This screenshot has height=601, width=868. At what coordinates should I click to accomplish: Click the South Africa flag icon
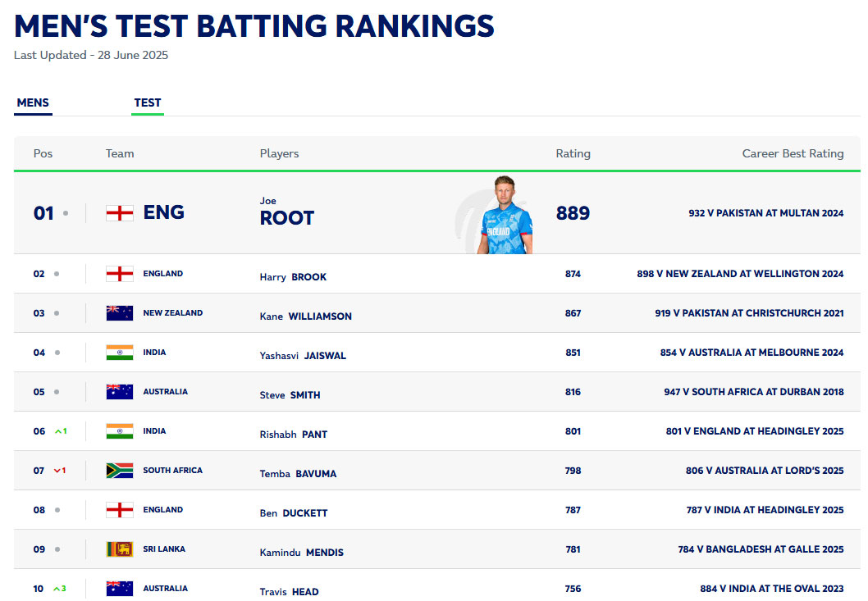click(120, 471)
